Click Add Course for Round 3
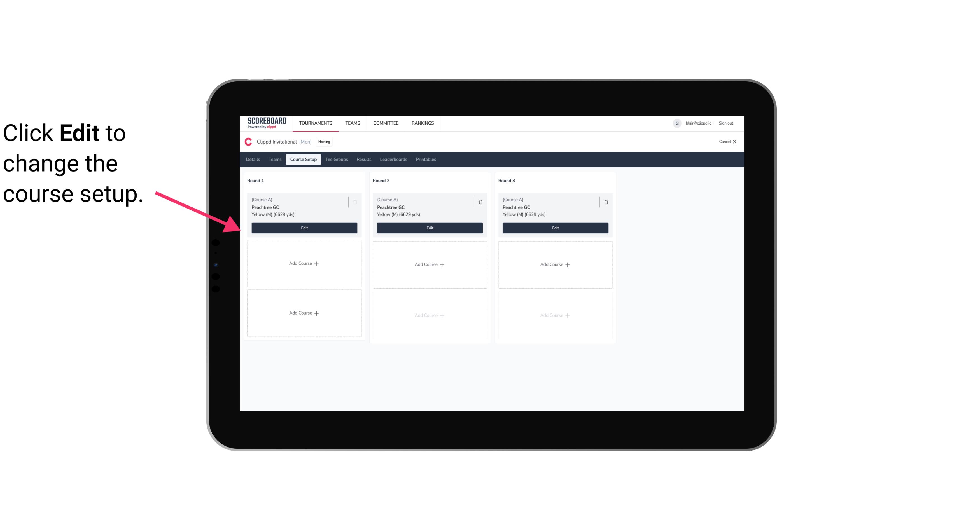 555,264
